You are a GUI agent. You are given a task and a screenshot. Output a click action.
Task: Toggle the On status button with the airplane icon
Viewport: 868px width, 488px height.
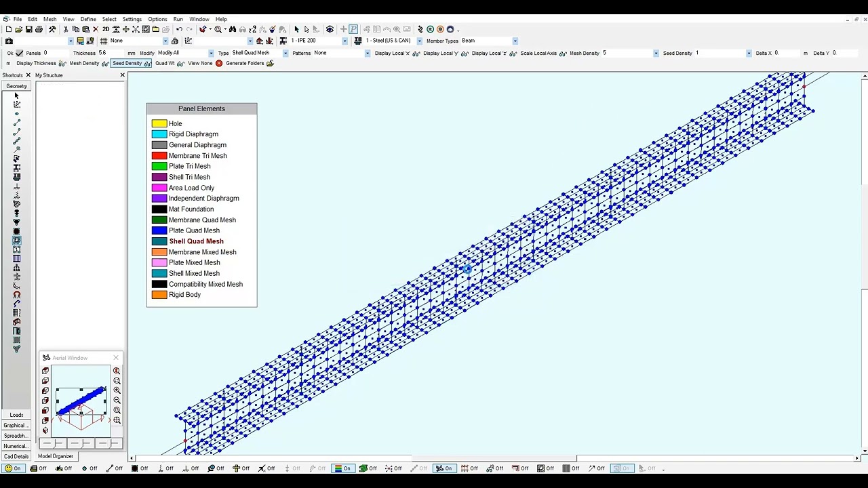click(x=443, y=468)
